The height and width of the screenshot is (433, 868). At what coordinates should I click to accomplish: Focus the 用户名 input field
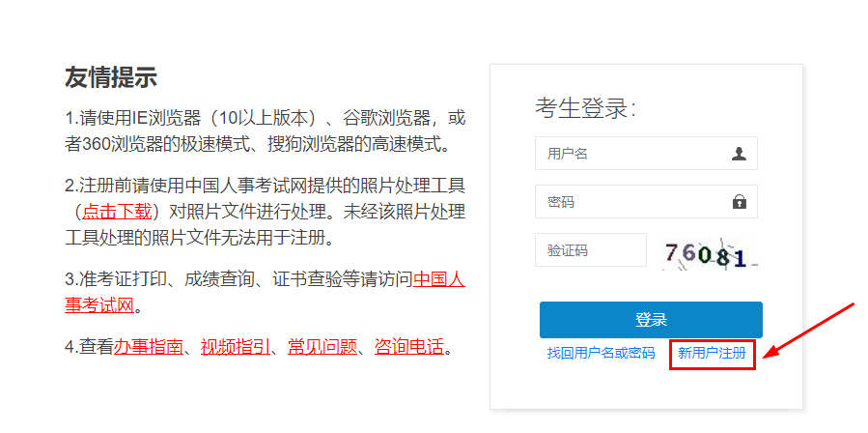(x=646, y=154)
